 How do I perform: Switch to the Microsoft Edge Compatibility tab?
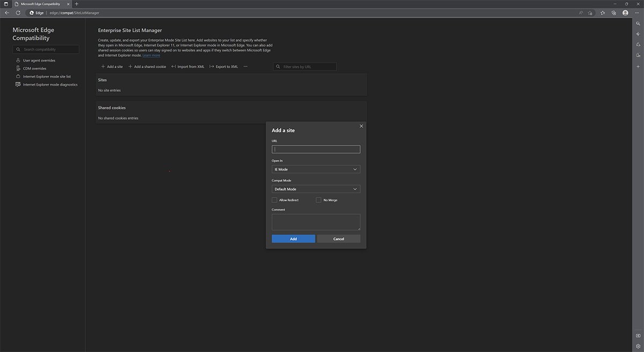tap(40, 3)
